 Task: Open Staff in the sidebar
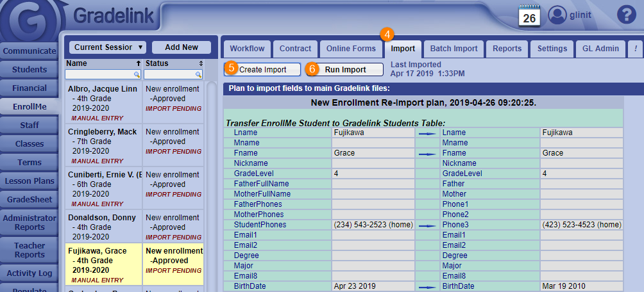(30, 126)
